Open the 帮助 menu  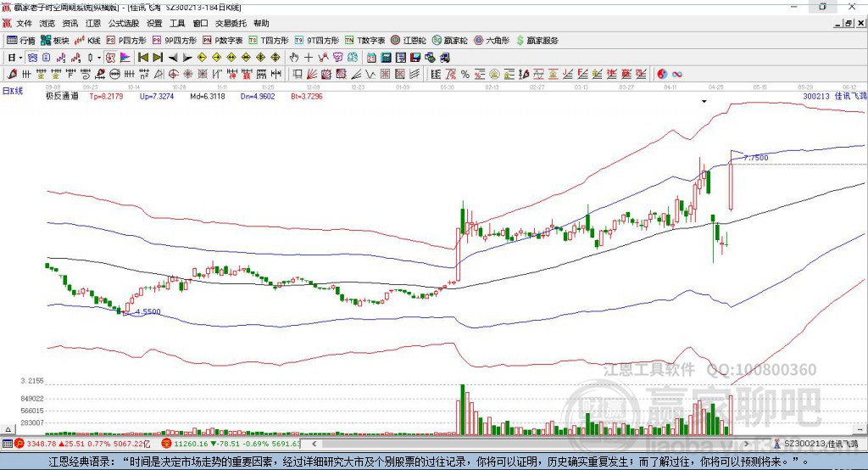(261, 23)
